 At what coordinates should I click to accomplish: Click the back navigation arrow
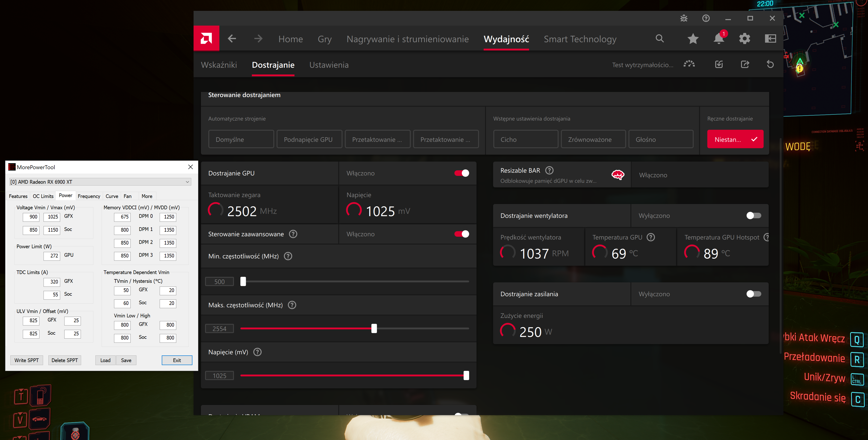coord(232,39)
